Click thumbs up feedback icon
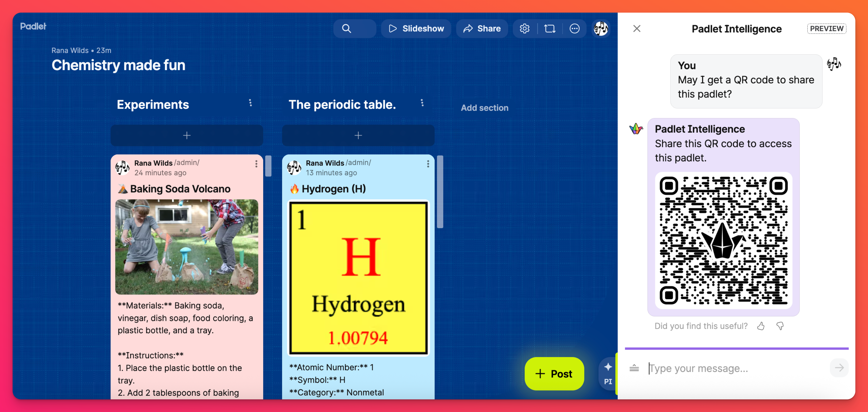The width and height of the screenshot is (868, 412). tap(761, 326)
